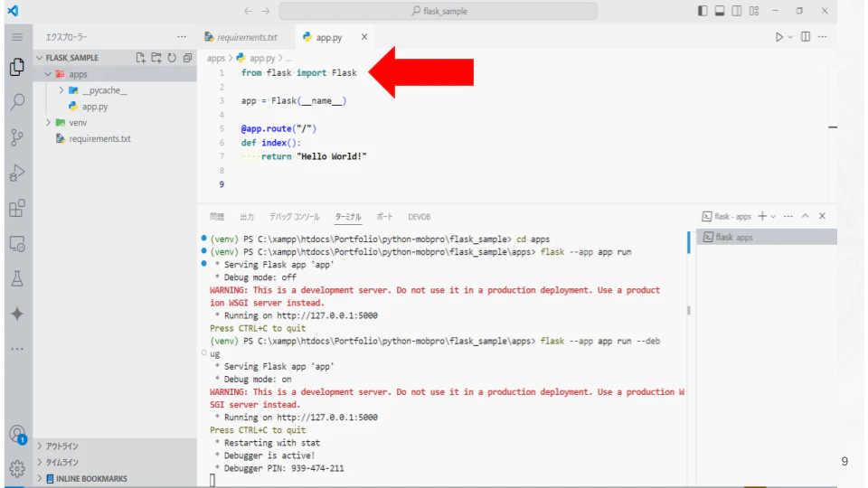
Task: Select the flask apps terminal in list
Action: (767, 238)
